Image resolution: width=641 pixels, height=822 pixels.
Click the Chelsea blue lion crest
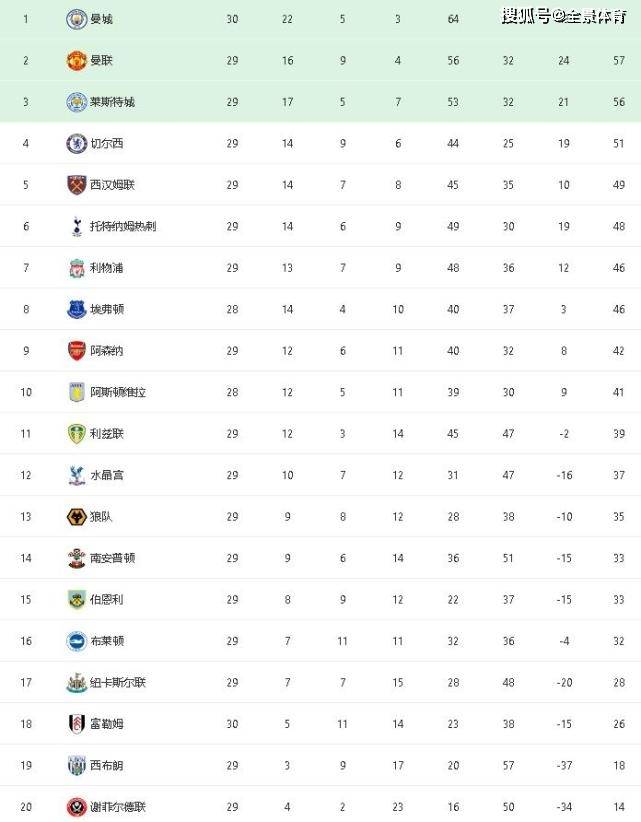(x=77, y=144)
